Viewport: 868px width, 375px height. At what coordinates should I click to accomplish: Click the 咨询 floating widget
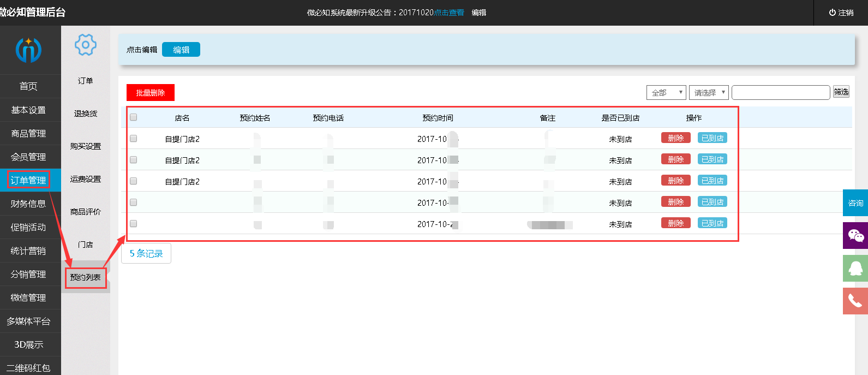[x=855, y=203]
